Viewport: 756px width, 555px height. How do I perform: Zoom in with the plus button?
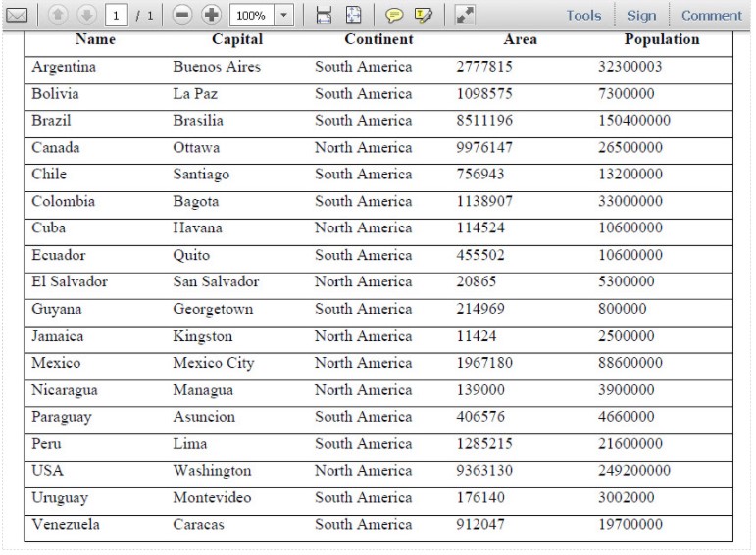pyautogui.click(x=211, y=16)
